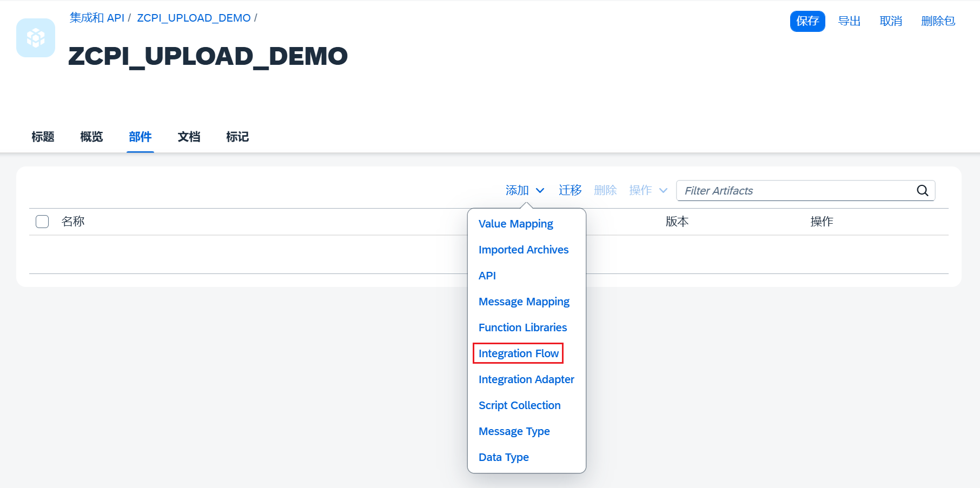Pick Integration Adapter from list

[526, 379]
